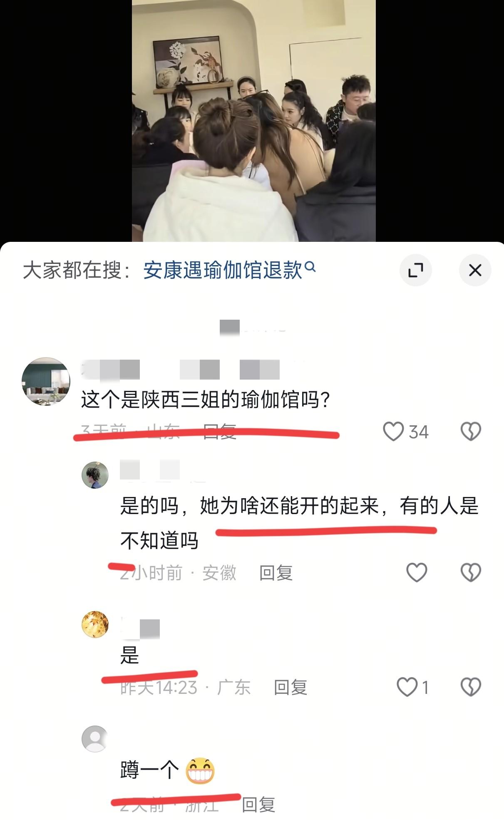This screenshot has height=820, width=504.
Task: Like the reply from 安徽
Action: (x=417, y=572)
